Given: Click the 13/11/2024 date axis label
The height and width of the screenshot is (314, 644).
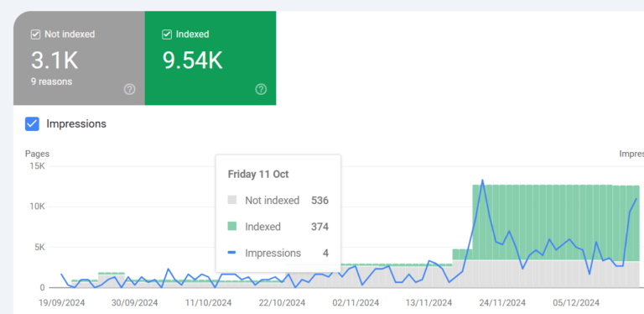Looking at the screenshot, I should [428, 303].
